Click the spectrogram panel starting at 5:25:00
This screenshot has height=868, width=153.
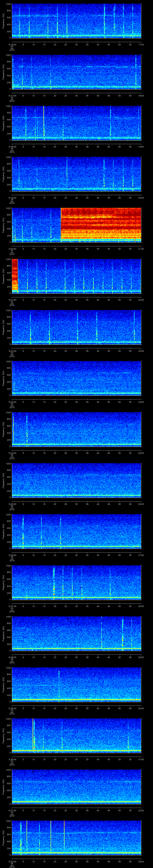(77, 481)
